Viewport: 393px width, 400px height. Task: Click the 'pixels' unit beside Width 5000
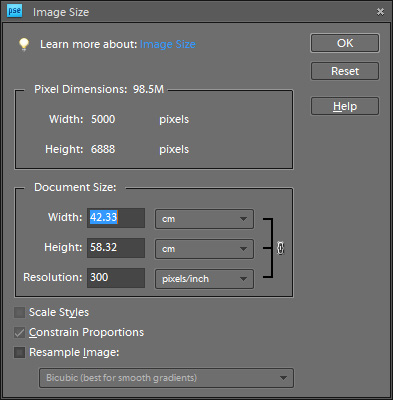[174, 120]
